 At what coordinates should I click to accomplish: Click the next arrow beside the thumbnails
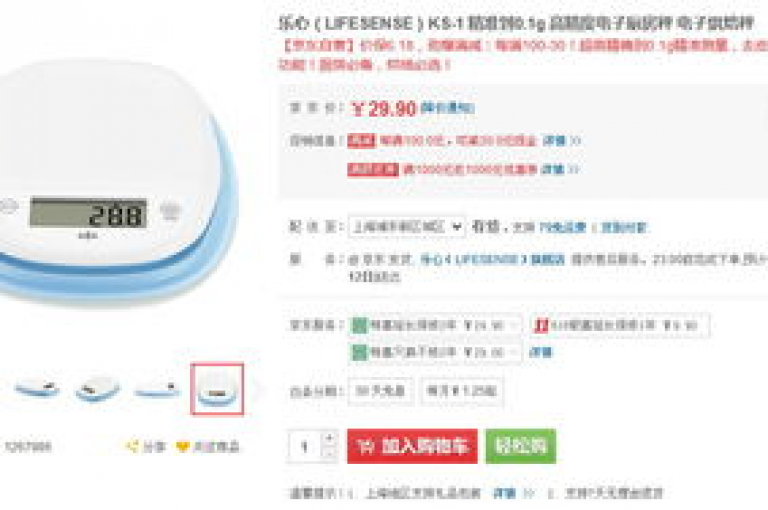pyautogui.click(x=259, y=389)
